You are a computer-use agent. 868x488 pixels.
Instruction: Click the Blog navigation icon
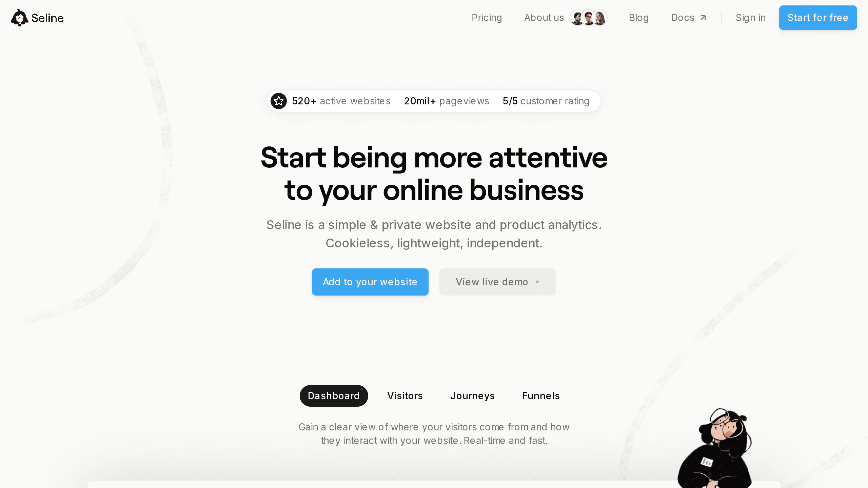pos(639,17)
